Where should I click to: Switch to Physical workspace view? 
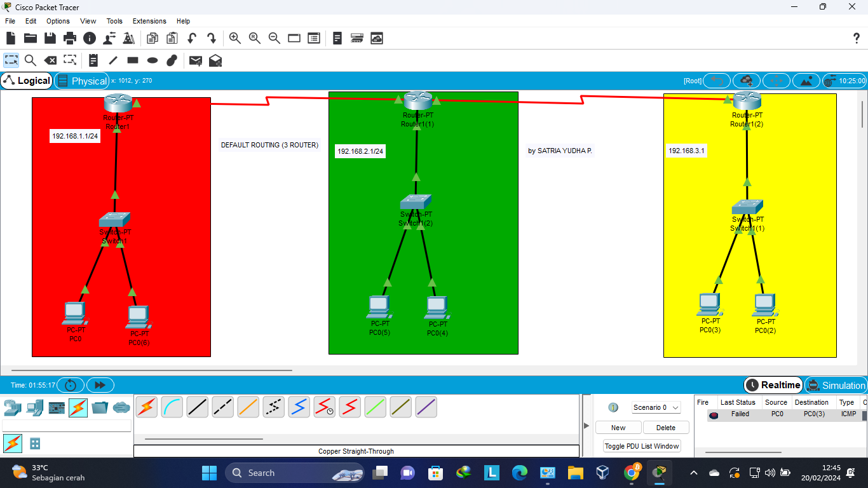(81, 81)
